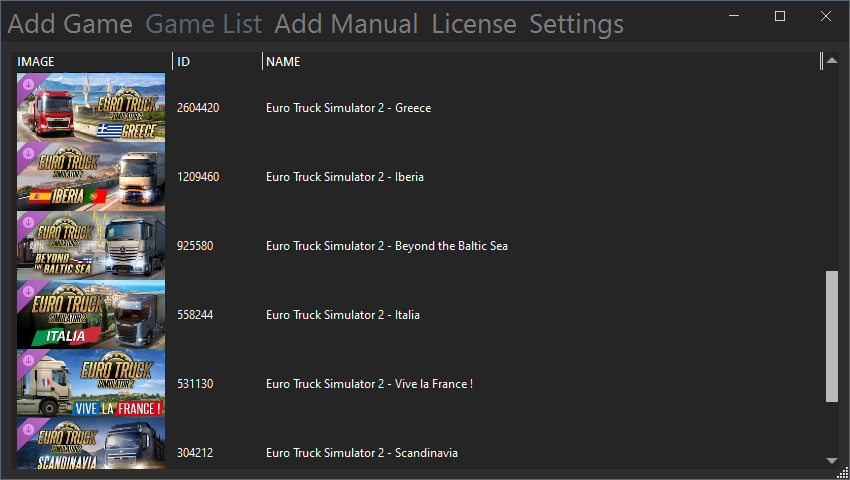850x480 pixels.
Task: Click the purple download badge on Greece
Action: [x=28, y=85]
